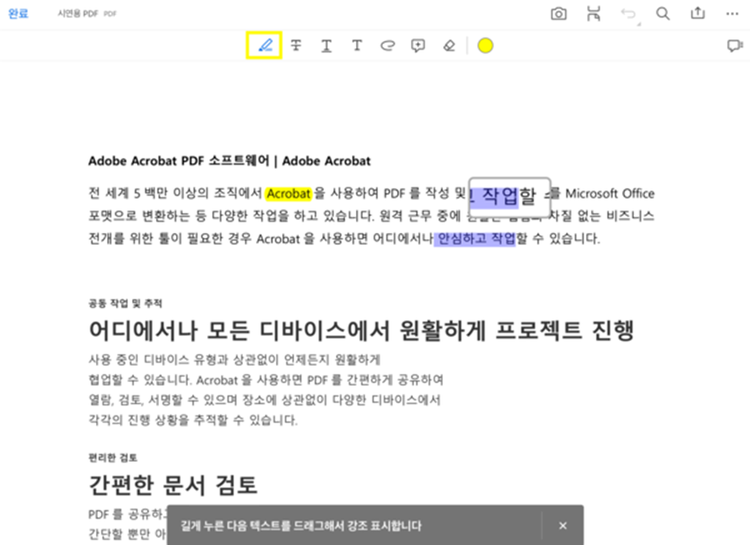Open the more options menu
Screen dimensions: 750x545
tap(732, 13)
